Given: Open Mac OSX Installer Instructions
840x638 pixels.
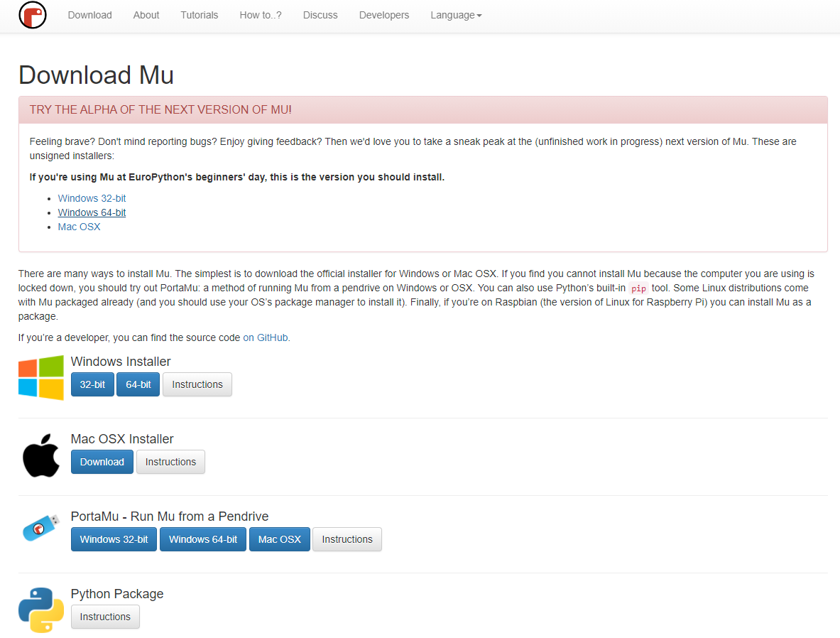Looking at the screenshot, I should [x=170, y=462].
